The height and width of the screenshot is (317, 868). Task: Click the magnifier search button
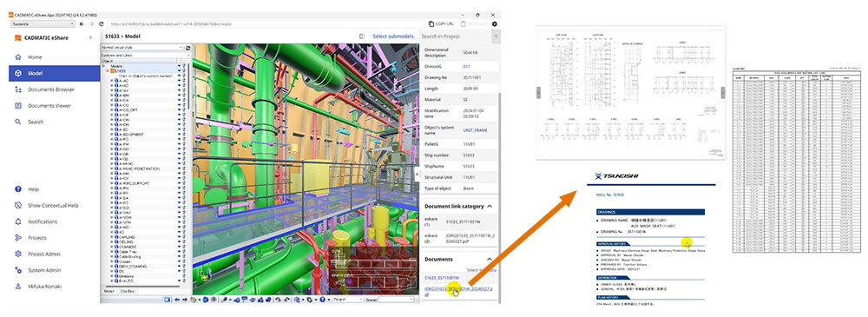(496, 36)
